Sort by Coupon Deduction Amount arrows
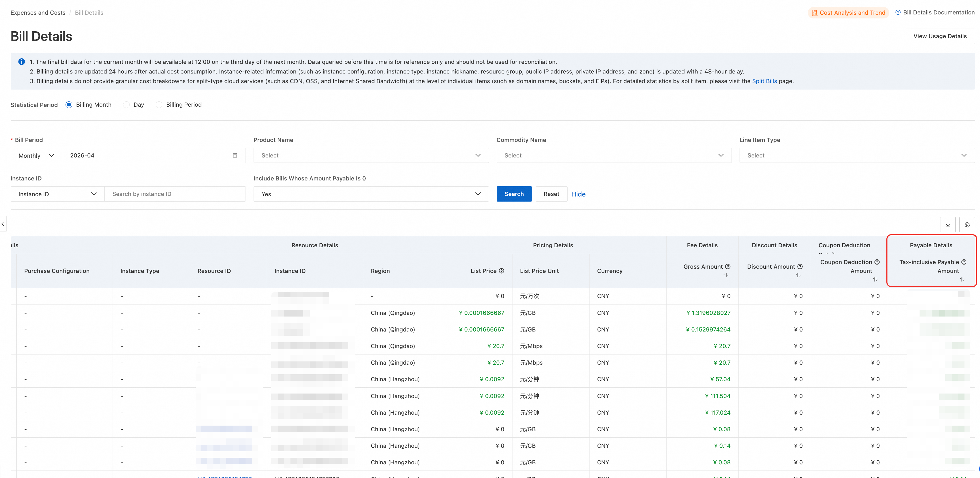Screen dimensions: 980x478 [875, 279]
